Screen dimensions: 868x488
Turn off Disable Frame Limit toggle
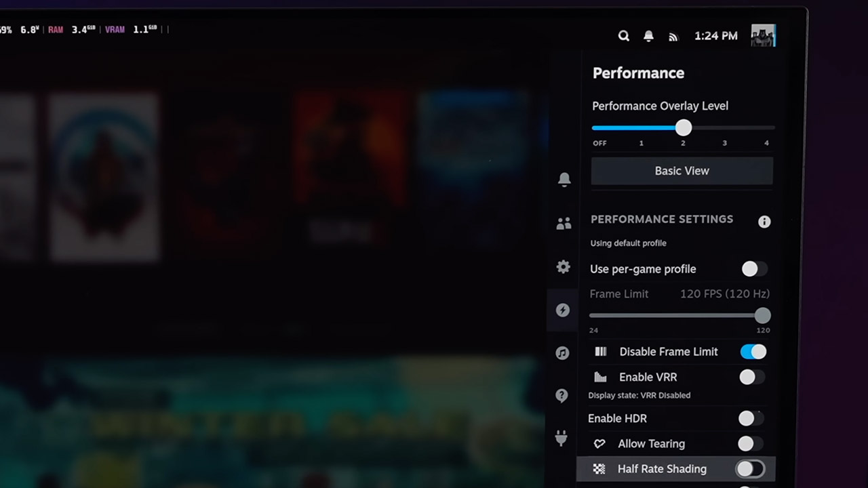coord(753,352)
